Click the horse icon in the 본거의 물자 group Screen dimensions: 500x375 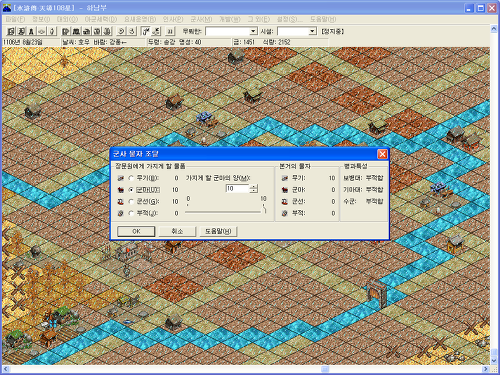(x=284, y=190)
